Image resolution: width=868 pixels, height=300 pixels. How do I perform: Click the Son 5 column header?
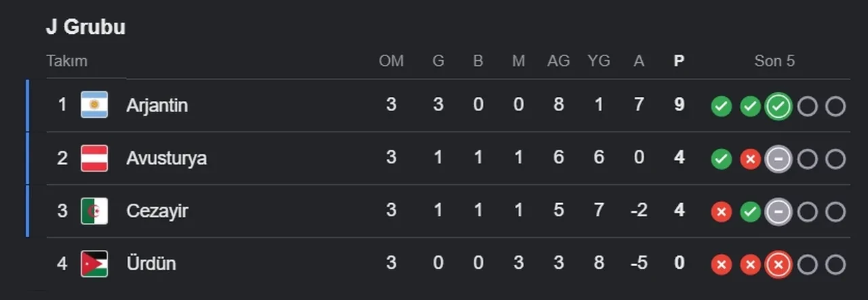(x=774, y=61)
